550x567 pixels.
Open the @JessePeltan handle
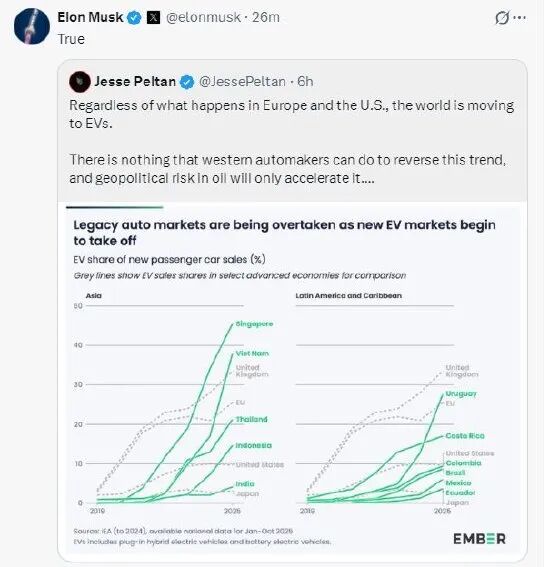[242, 82]
